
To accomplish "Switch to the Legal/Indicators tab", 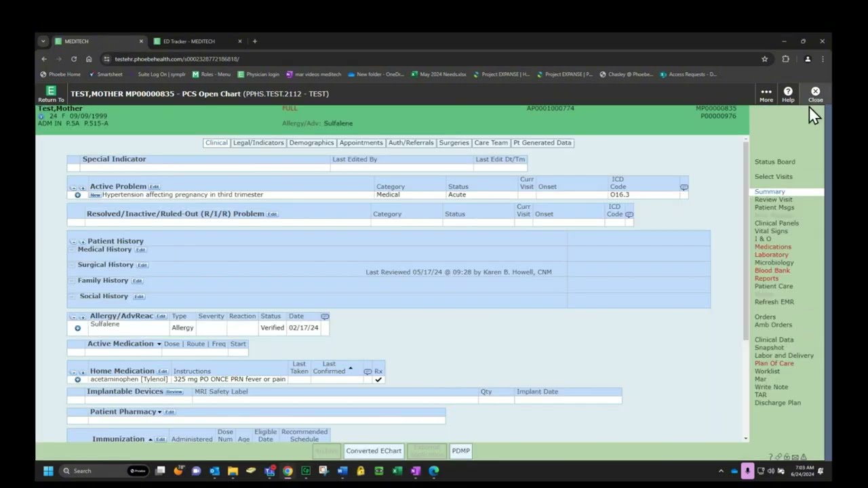I will point(258,143).
